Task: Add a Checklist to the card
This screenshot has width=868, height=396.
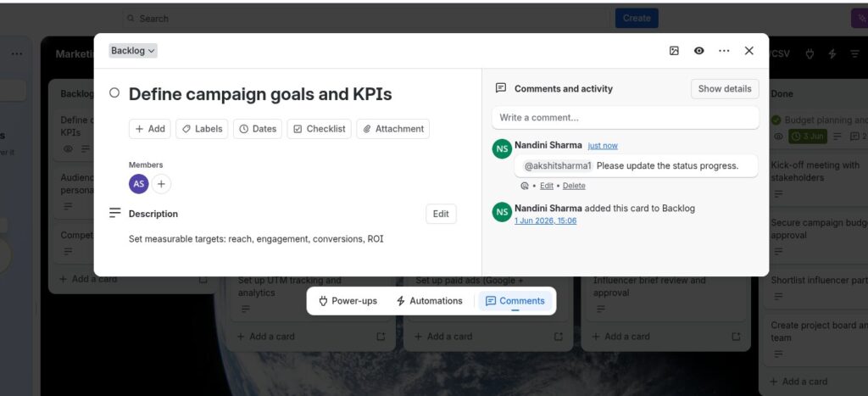Action: (320, 129)
